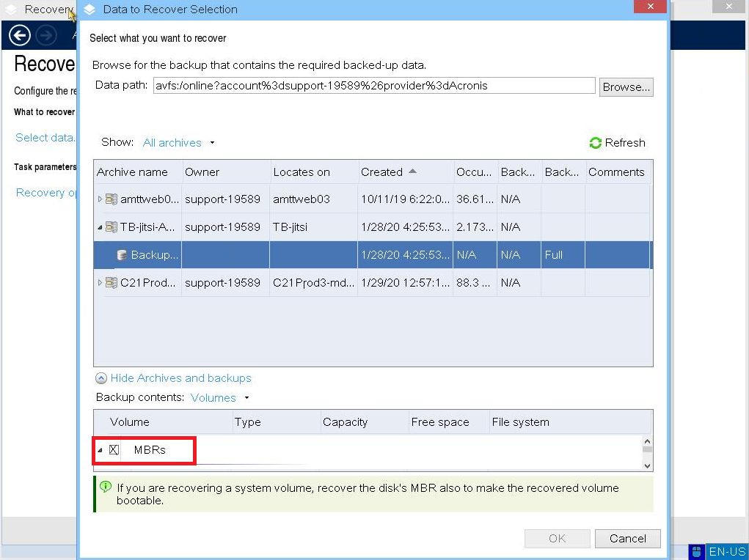Click the 1/29/20 12:57:1... created date cell
The height and width of the screenshot is (560, 749).
(x=405, y=283)
